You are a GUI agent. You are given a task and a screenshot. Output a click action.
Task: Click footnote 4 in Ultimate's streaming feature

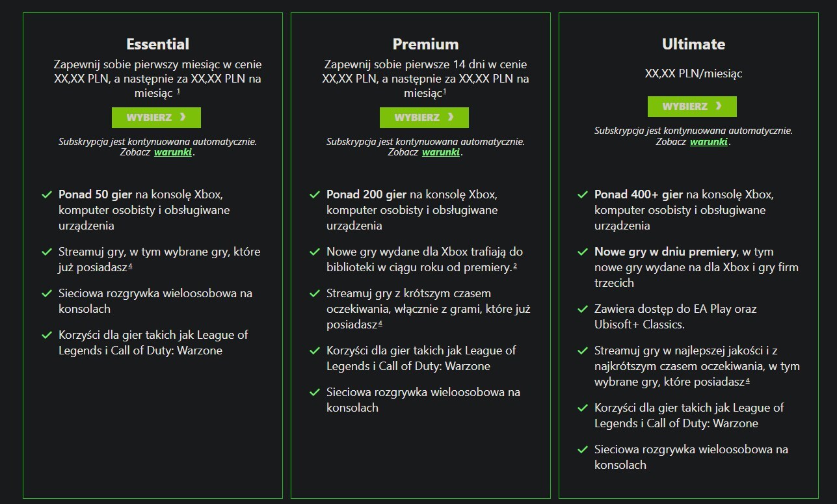coord(748,380)
